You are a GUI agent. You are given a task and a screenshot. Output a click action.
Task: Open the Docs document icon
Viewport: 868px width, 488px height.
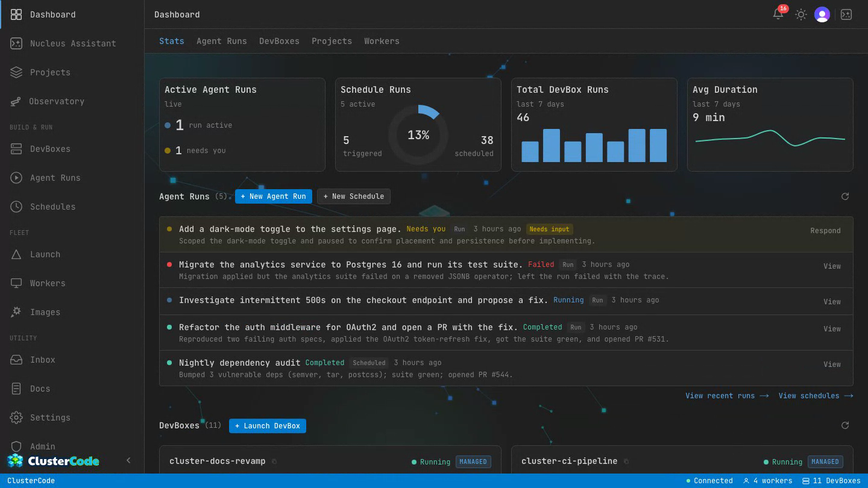(x=16, y=389)
